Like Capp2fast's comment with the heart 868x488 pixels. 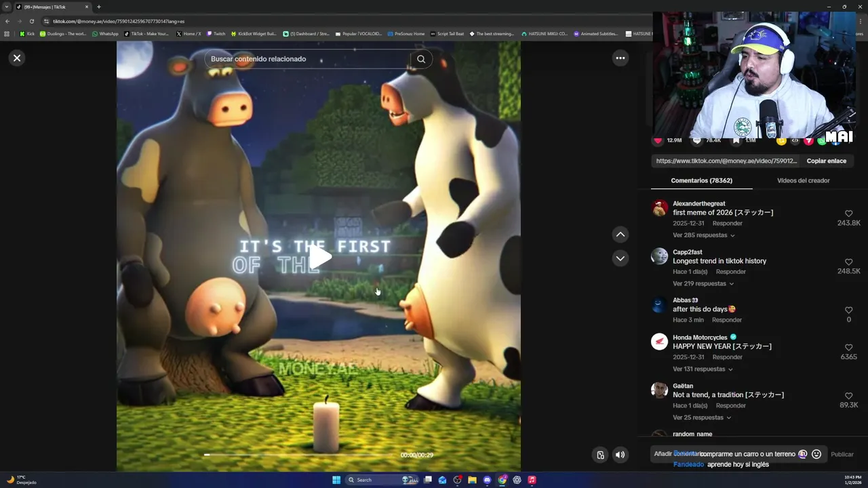pyautogui.click(x=848, y=262)
